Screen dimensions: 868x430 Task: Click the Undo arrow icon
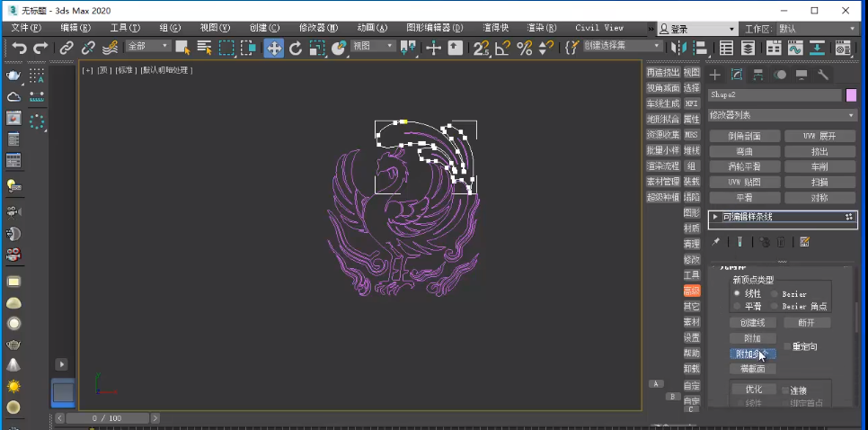(20, 48)
